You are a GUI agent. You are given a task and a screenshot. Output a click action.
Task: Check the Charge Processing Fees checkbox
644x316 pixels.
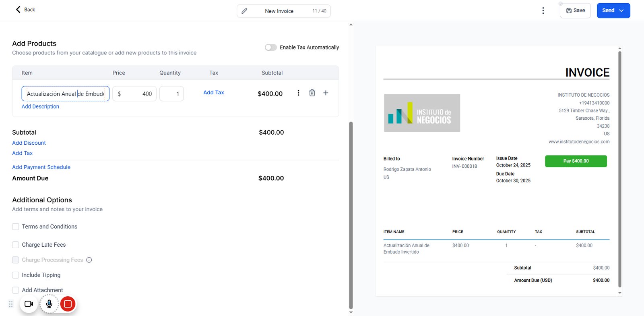coord(16,260)
